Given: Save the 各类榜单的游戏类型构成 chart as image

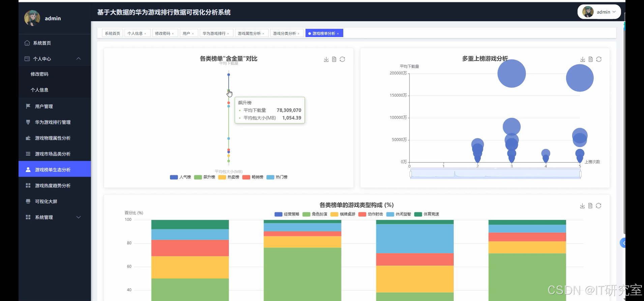Looking at the screenshot, I should [x=582, y=206].
